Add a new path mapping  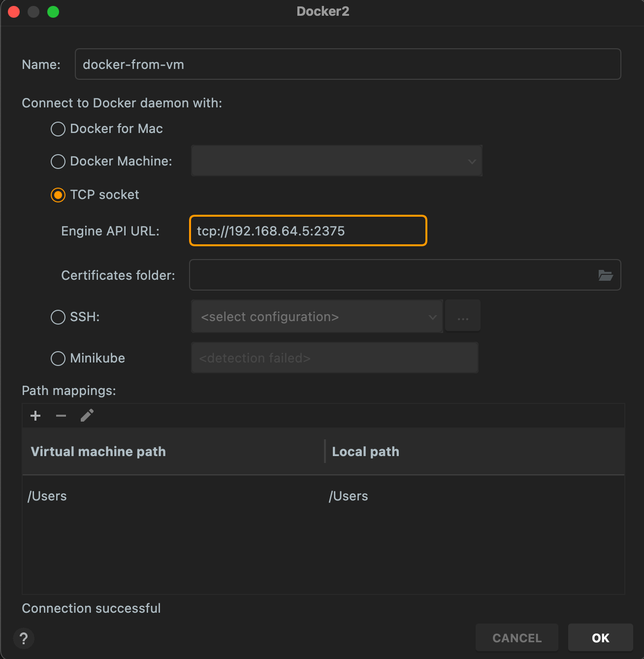(x=35, y=415)
